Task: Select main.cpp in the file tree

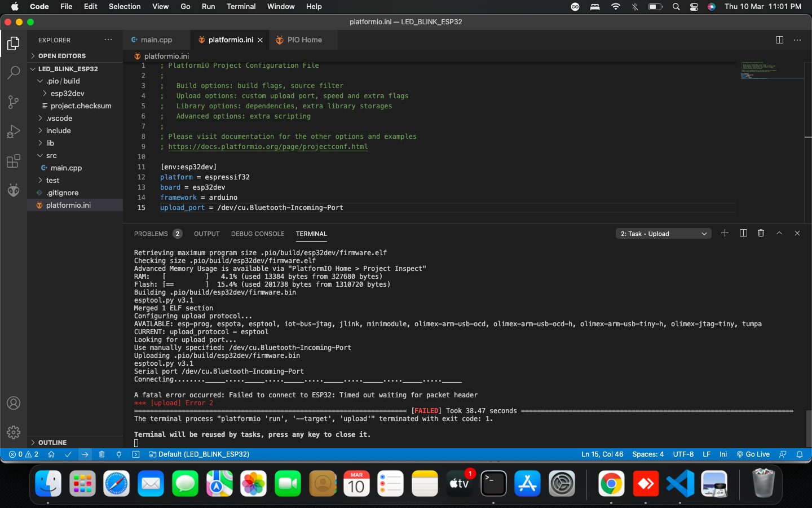Action: tap(75, 168)
